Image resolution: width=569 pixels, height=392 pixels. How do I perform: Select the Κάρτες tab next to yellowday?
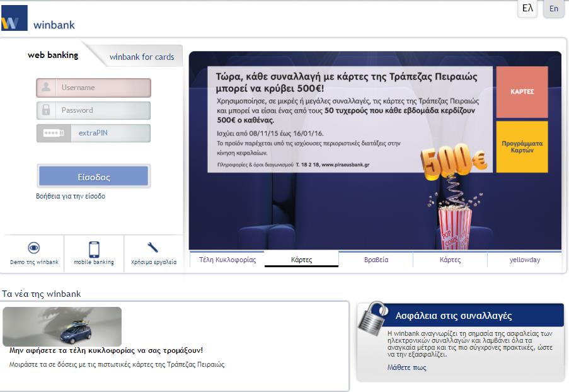pyautogui.click(x=451, y=260)
